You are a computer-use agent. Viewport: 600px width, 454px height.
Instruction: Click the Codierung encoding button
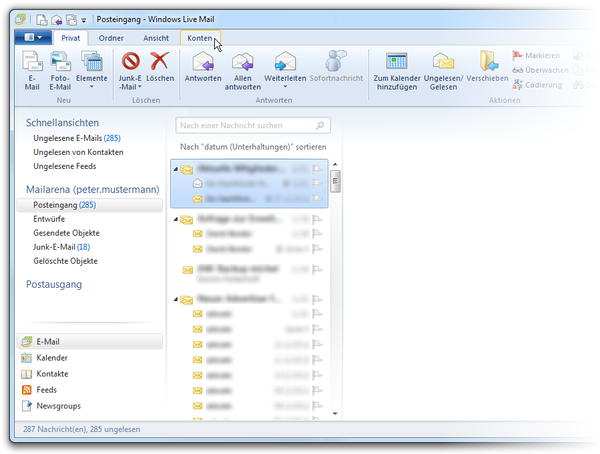[537, 85]
